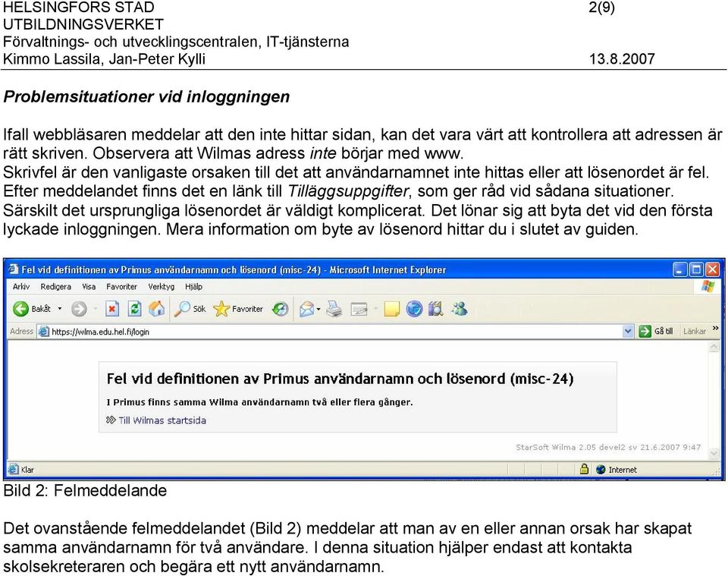This screenshot has height=576, width=728.
Task: Click the padlock security icon in status bar
Action: 584,469
